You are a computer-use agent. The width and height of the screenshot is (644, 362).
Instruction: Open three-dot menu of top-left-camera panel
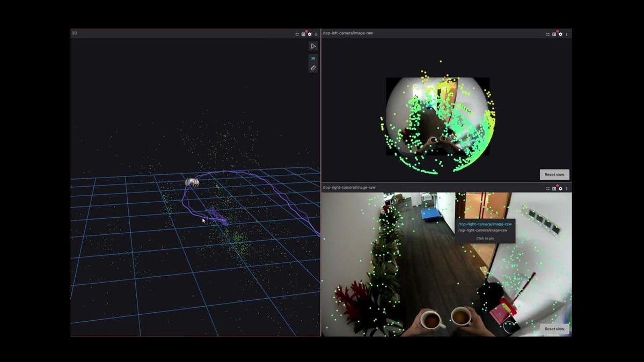point(567,34)
